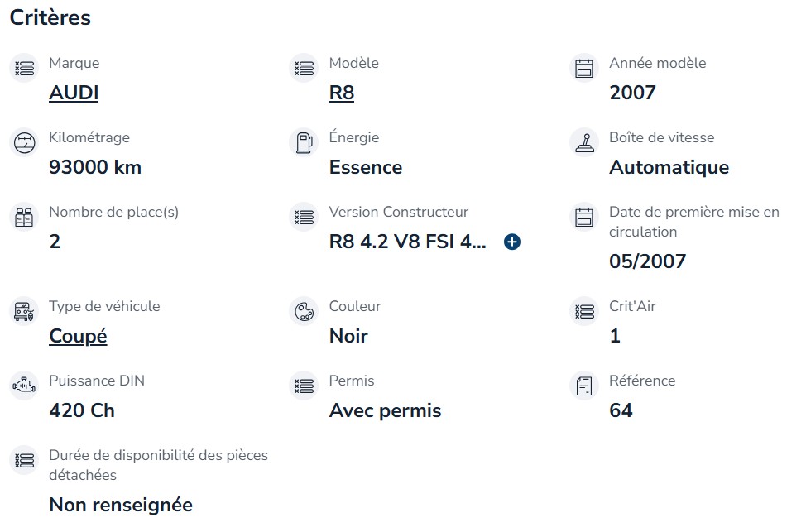Image resolution: width=806 pixels, height=532 pixels.
Task: Click the list icon beside Marque
Action: 24,68
